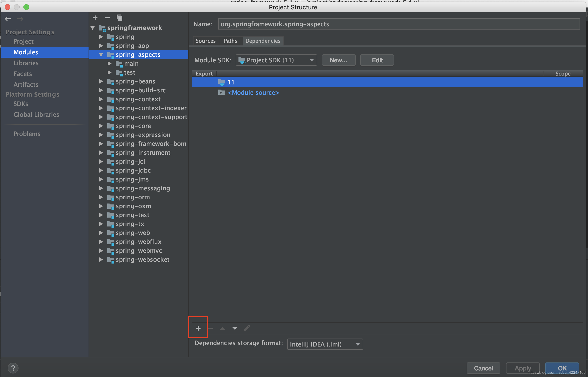Switch to the Paths tab
The width and height of the screenshot is (588, 377).
[230, 41]
